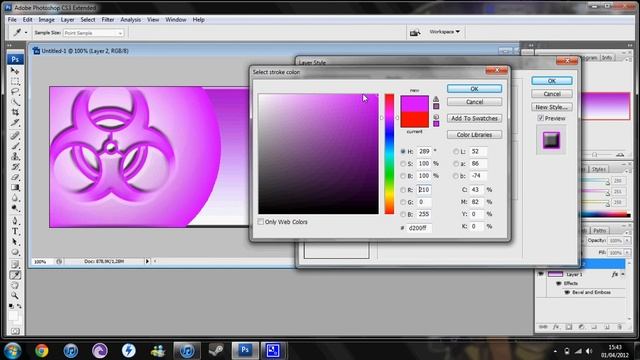Select the Crop tool
The height and width of the screenshot is (360, 640).
click(15, 112)
